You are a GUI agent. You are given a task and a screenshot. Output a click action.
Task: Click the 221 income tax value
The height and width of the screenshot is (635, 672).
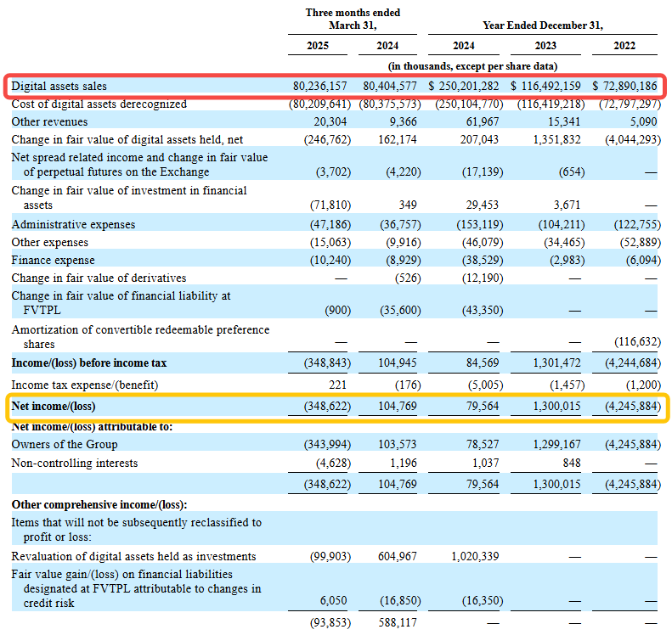coord(338,385)
